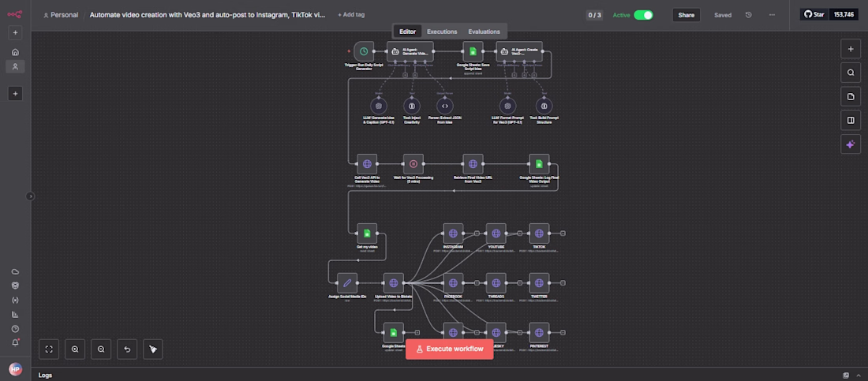Click the plus connector after the TIKTOK node

coord(563,233)
